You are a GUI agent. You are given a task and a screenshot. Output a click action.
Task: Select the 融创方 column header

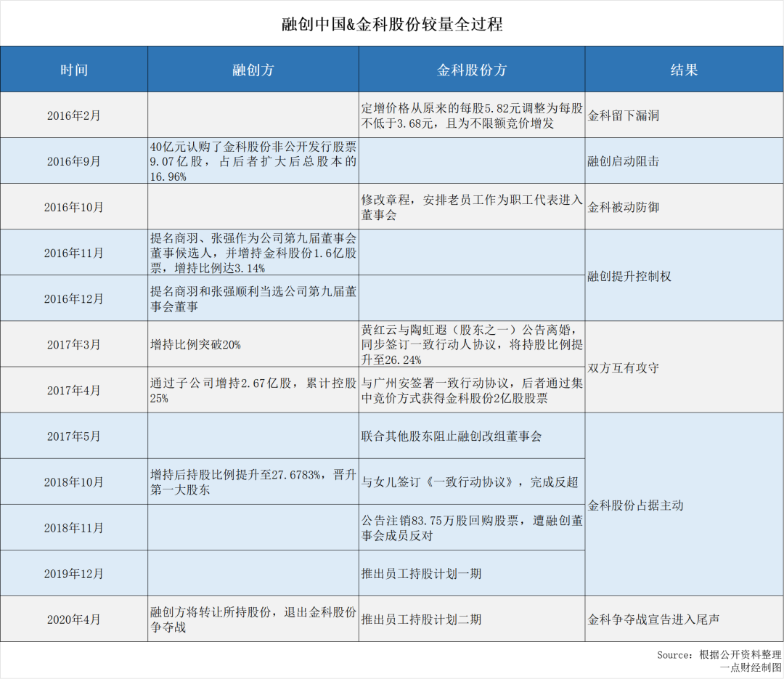253,70
